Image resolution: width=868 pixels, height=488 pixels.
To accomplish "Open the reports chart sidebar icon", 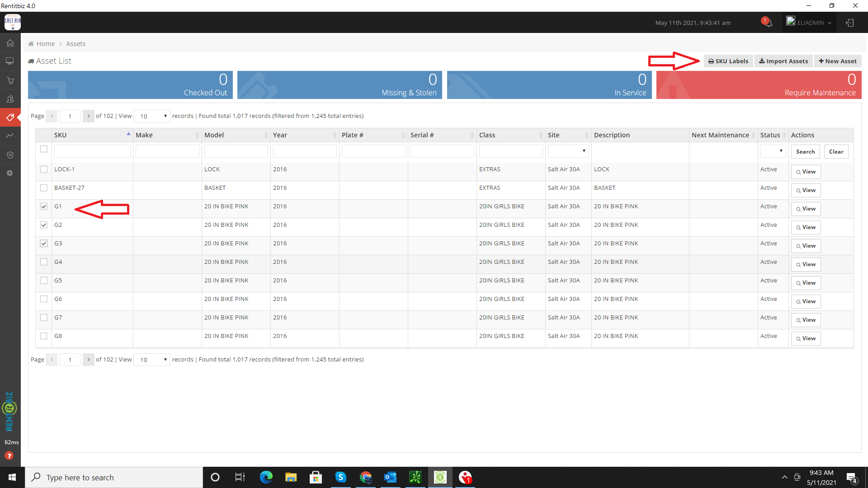I will [10, 136].
